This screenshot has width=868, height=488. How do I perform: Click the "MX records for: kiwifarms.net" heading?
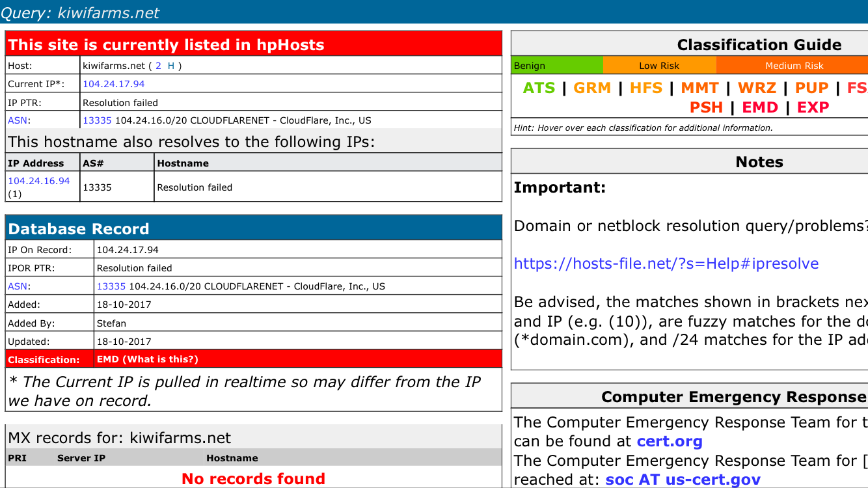coord(120,438)
